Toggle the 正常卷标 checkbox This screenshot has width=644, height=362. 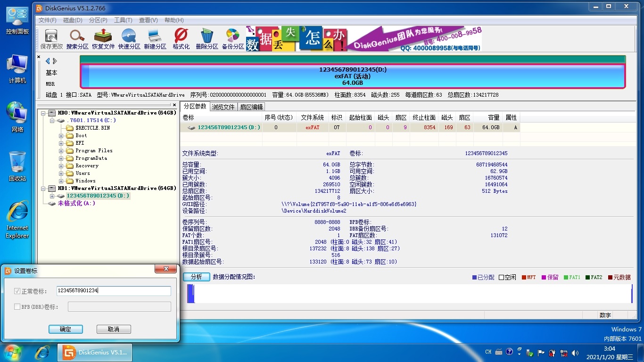pos(17,291)
